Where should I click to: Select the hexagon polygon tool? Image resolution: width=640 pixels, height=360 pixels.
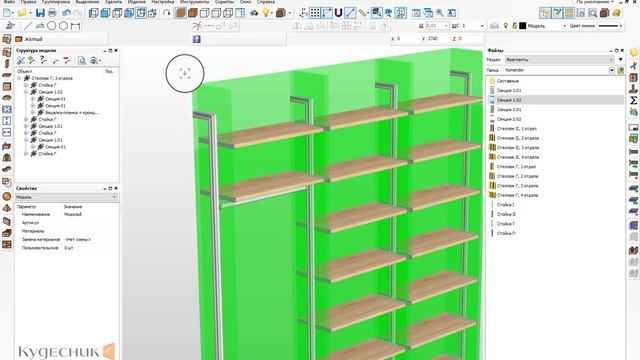tap(63, 26)
